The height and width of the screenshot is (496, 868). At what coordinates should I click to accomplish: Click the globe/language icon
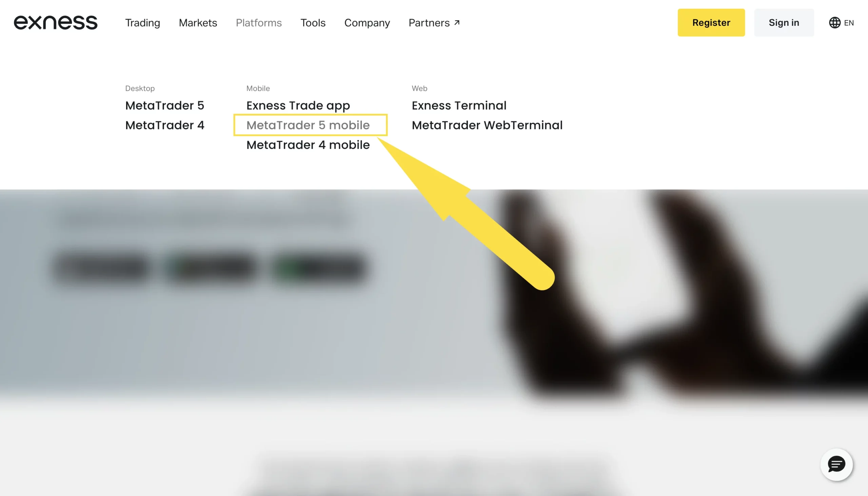tap(835, 23)
